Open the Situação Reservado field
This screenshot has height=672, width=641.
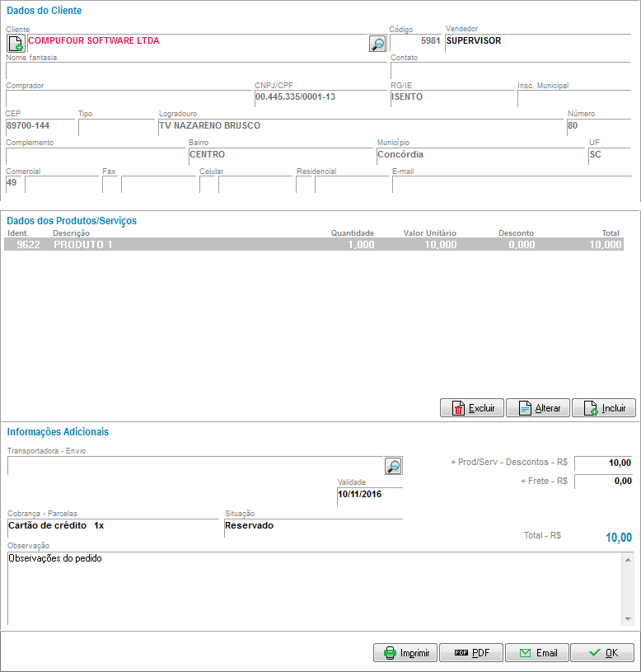click(313, 527)
